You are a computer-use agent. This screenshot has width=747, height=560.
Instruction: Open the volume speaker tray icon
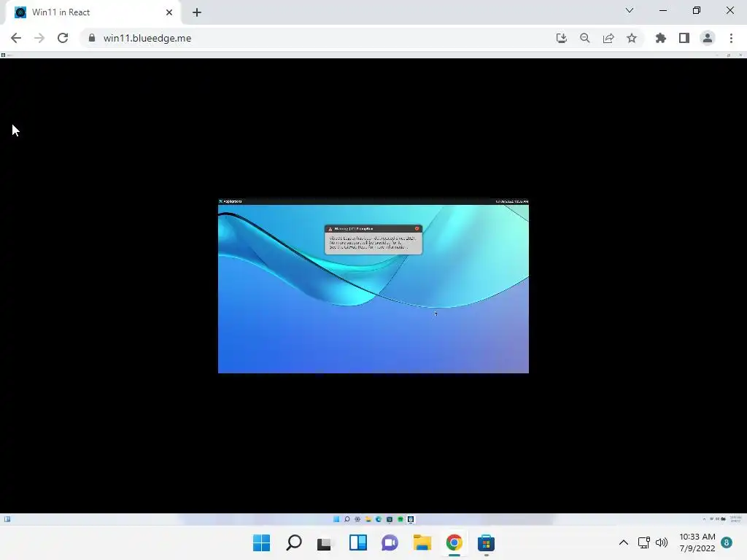[x=661, y=542]
